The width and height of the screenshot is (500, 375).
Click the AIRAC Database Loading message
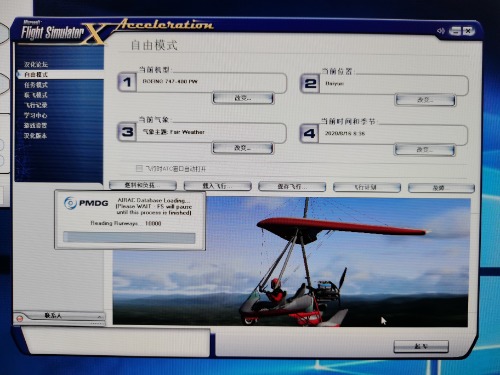(x=154, y=206)
